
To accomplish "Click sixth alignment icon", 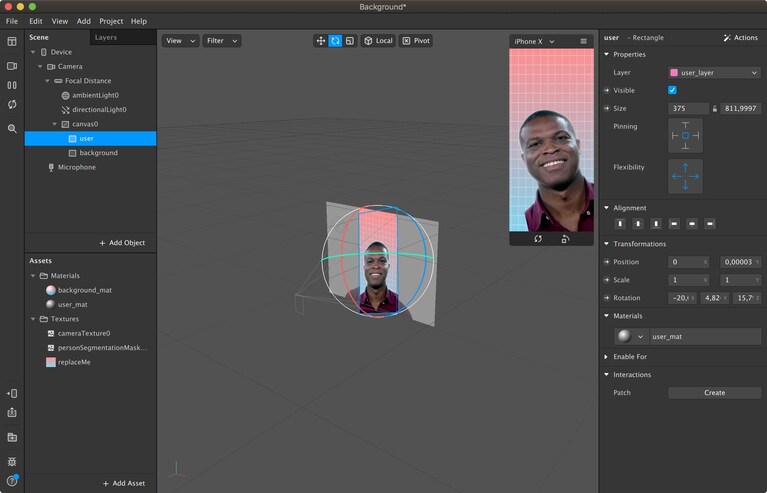I will click(x=710, y=224).
